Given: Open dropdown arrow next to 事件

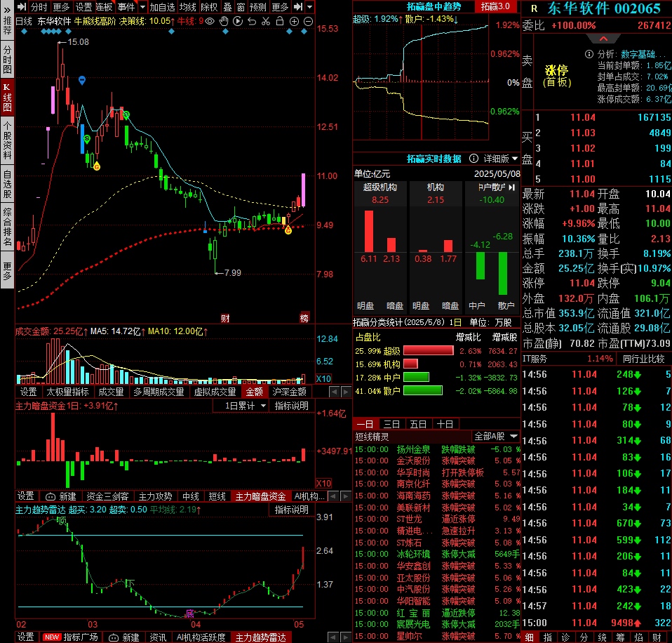Looking at the screenshot, I should coord(142,7).
